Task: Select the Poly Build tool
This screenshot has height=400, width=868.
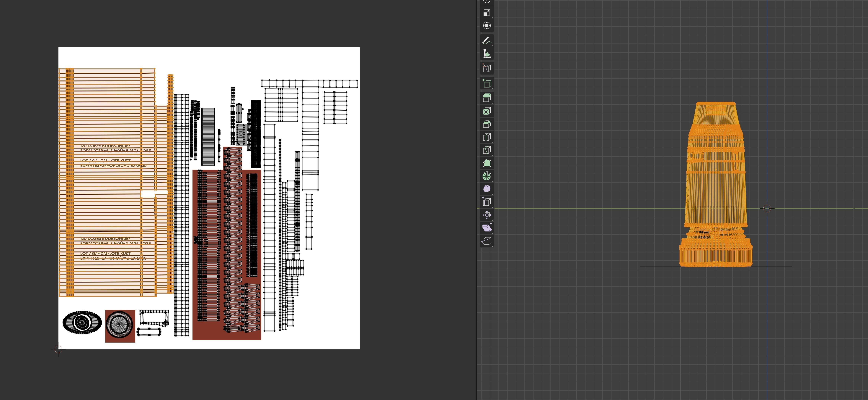Action: coord(487,163)
